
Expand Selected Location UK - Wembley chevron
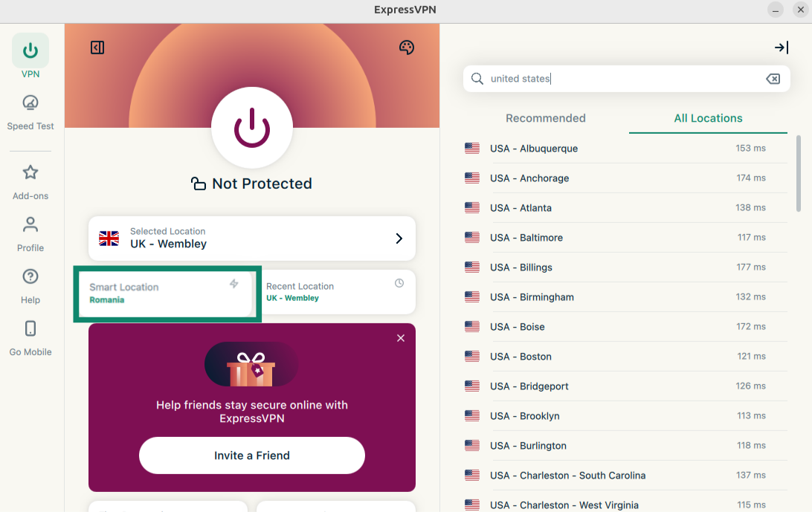[x=399, y=239]
